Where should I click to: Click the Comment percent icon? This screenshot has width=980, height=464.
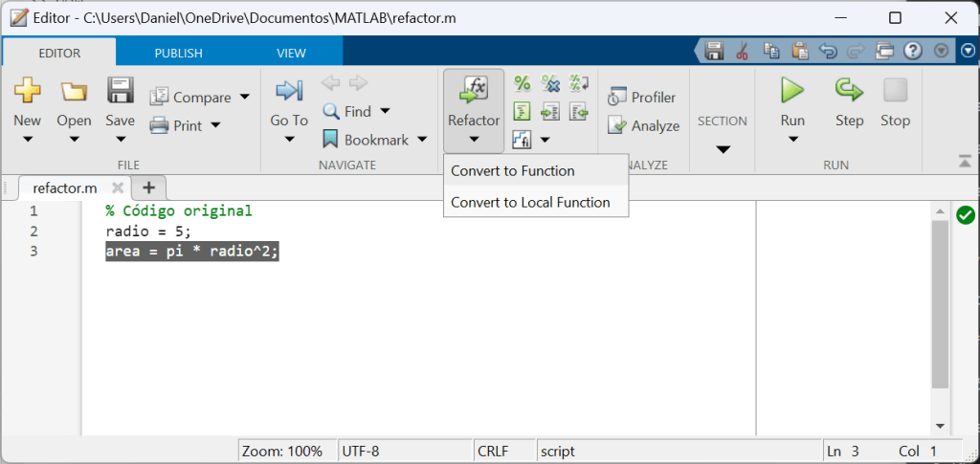(523, 84)
